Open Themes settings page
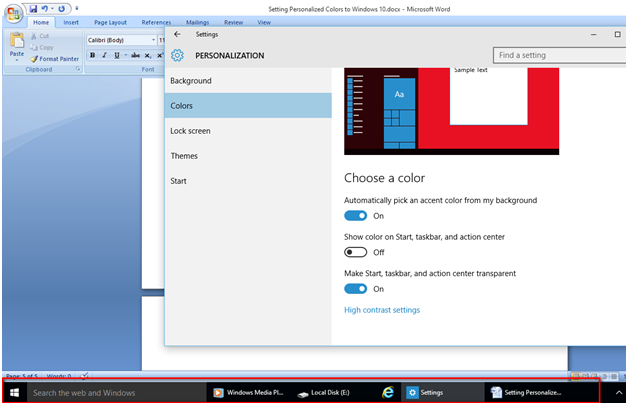The height and width of the screenshot is (405, 628). coord(248,156)
